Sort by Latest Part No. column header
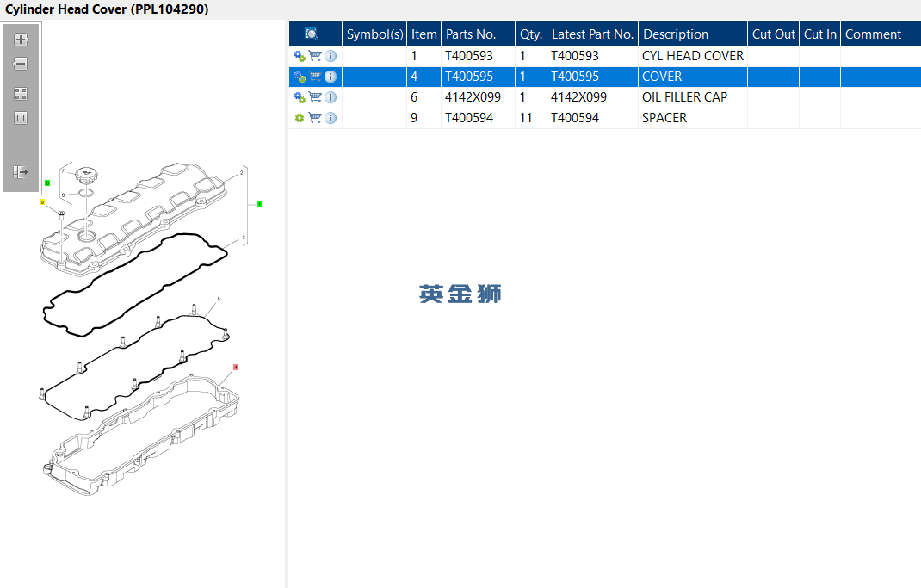 (x=593, y=34)
